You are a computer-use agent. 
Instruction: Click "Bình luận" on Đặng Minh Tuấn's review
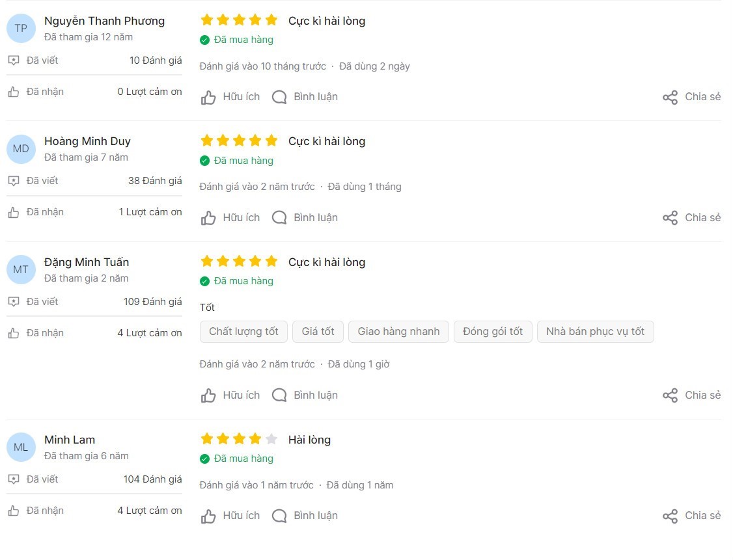click(315, 395)
